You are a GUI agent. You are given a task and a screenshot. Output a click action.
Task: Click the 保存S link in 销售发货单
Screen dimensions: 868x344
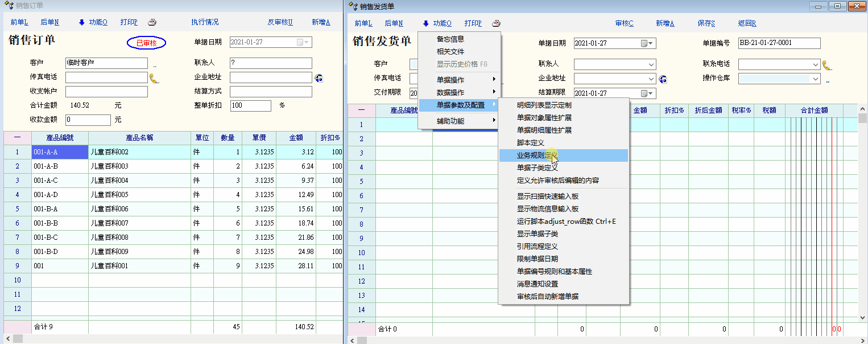click(706, 23)
